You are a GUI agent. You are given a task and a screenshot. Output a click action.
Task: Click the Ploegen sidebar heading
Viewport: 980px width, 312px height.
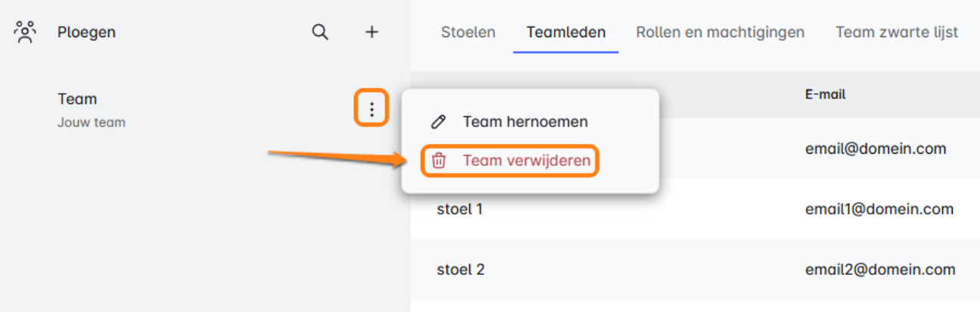point(86,32)
